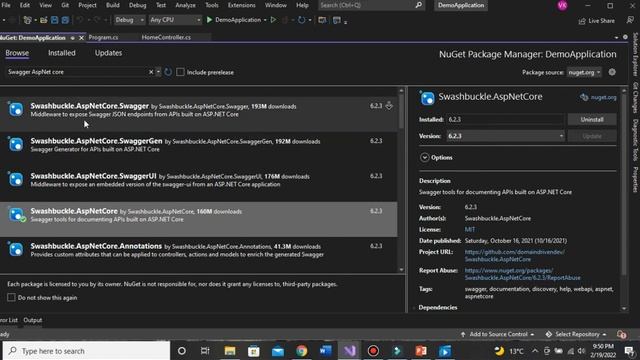Click the Save toolbar icon
This screenshot has height=360, width=640.
54,20
